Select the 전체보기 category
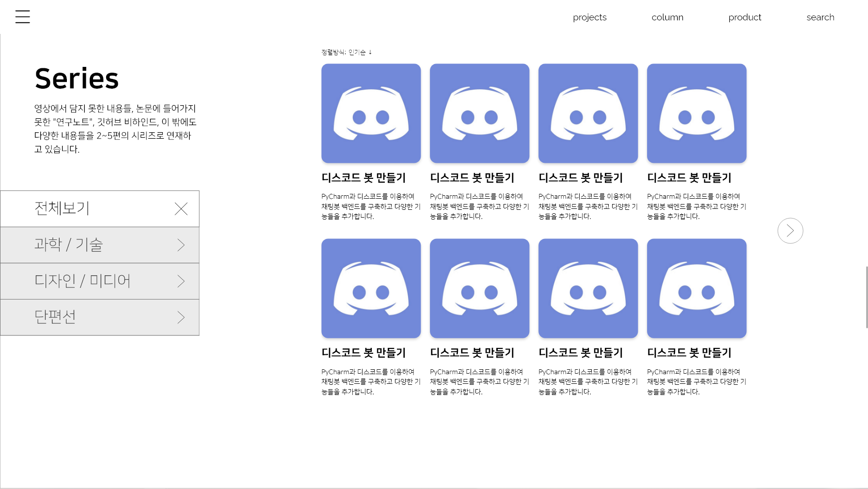The width and height of the screenshot is (868, 489). (100, 209)
